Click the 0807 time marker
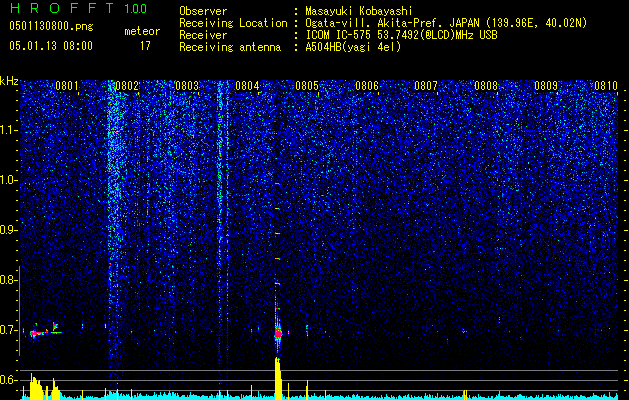The image size is (629, 400). click(426, 86)
